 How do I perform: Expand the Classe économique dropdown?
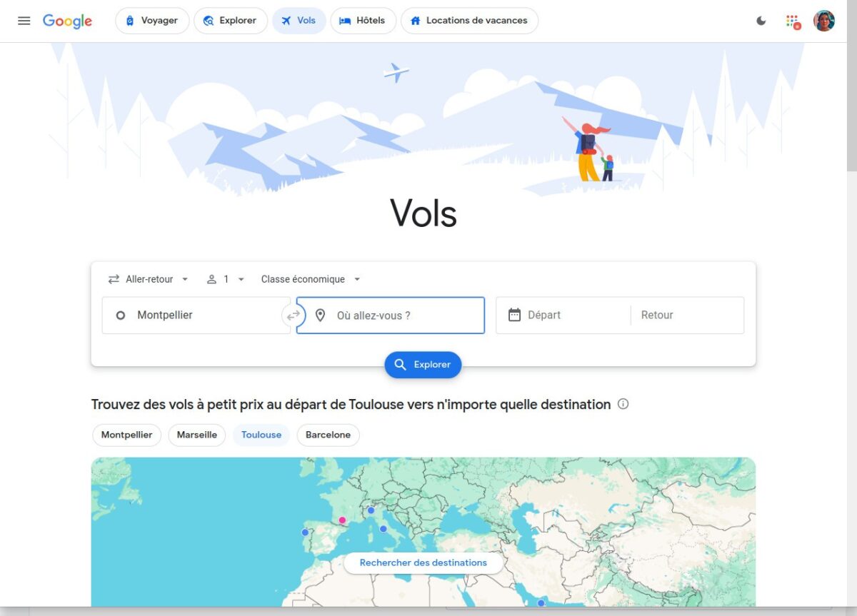[x=311, y=279]
